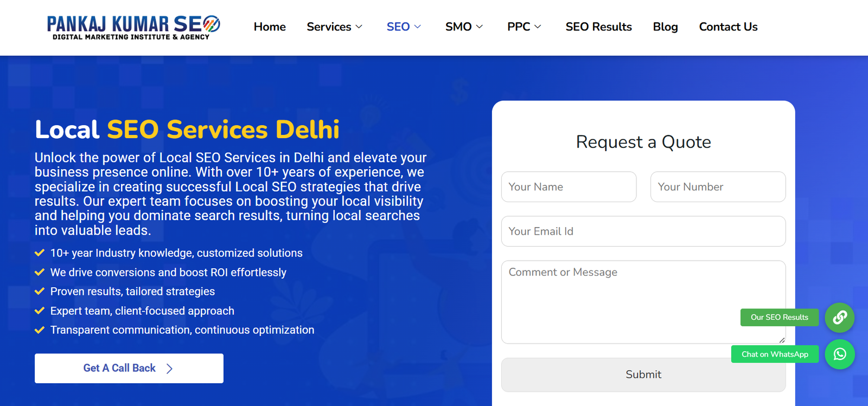Open the SEO Results menu item
868x406 pixels.
tap(598, 27)
